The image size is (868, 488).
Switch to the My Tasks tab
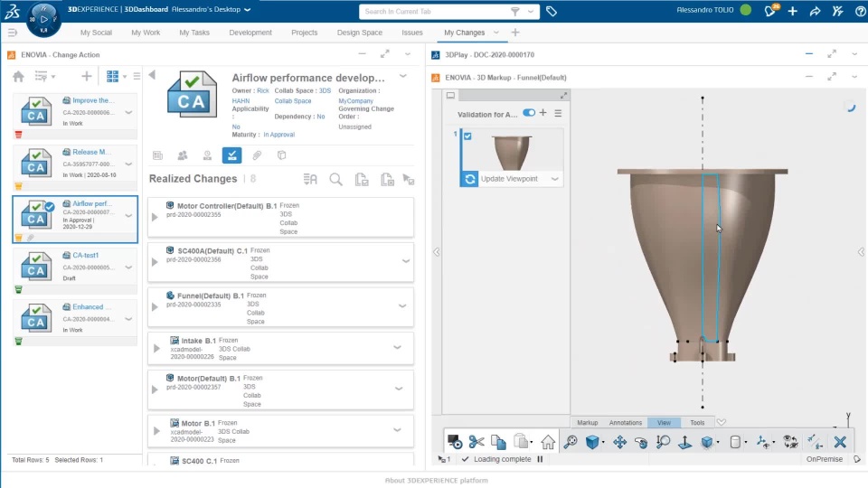pyautogui.click(x=194, y=33)
